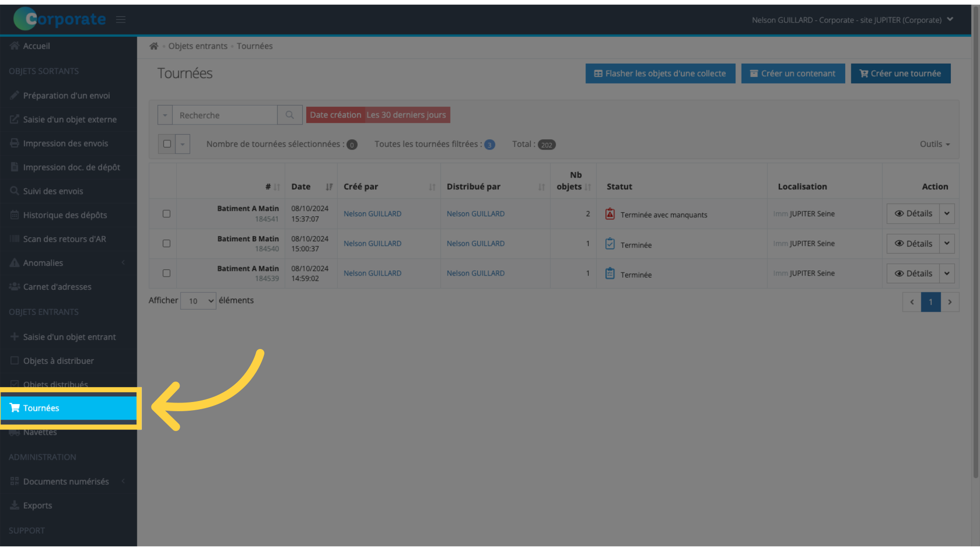Click 'Détails' button for tournée 184540

[913, 243]
